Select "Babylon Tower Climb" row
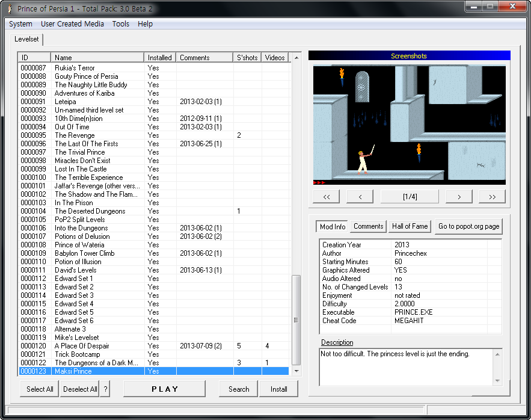The height and width of the screenshot is (420, 531). tap(154, 253)
